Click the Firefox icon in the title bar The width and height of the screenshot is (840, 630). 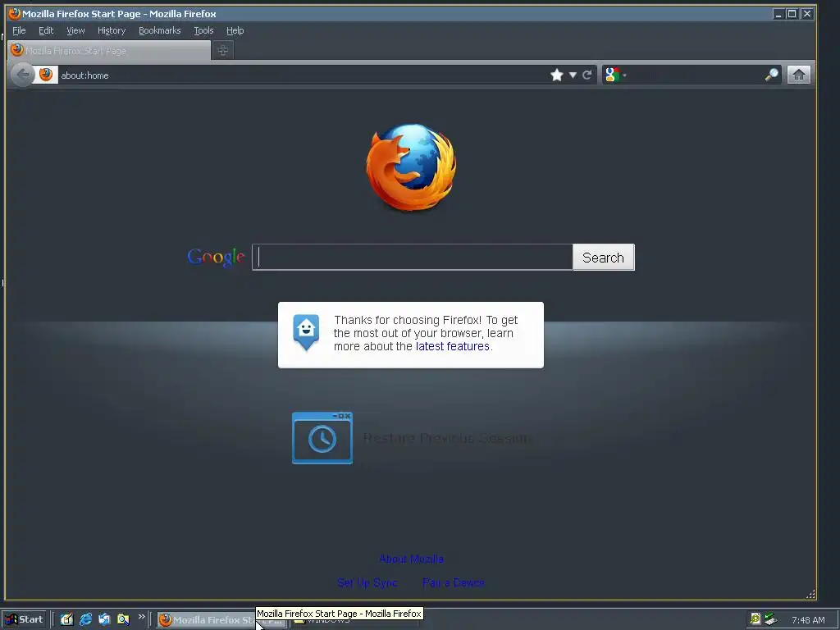(15, 13)
